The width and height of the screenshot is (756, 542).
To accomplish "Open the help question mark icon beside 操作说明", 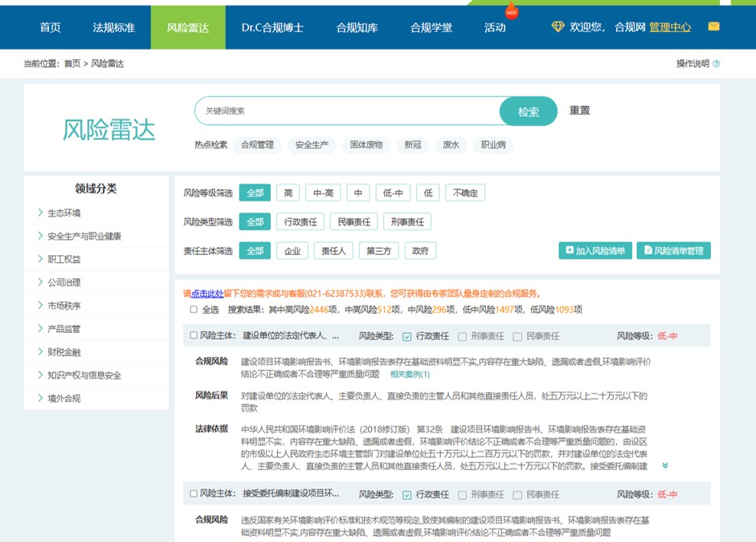I will 716,64.
